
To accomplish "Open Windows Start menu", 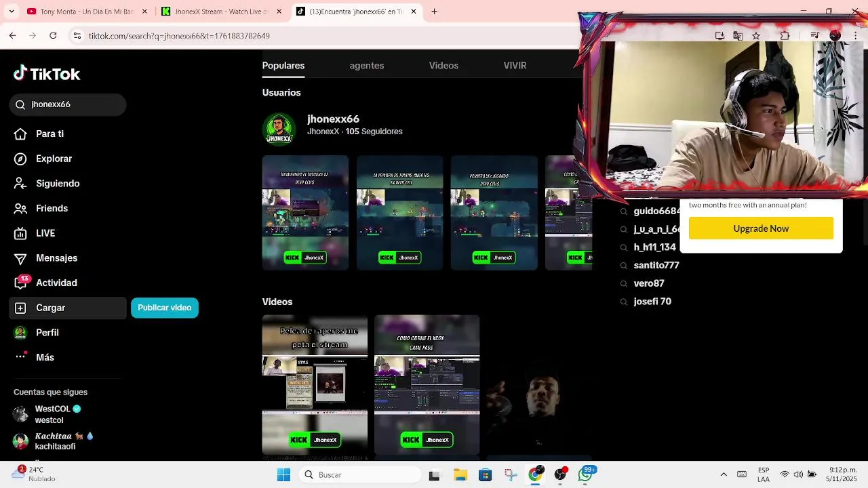I will click(x=283, y=475).
